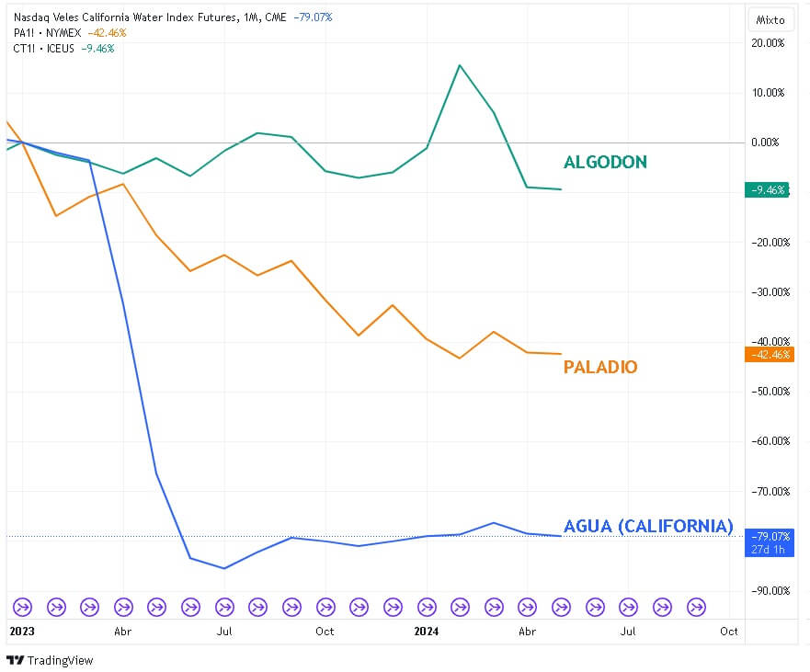Image resolution: width=810 pixels, height=672 pixels.
Task: Click the AGUA (CALIFORNIA) text annotation
Action: click(648, 526)
